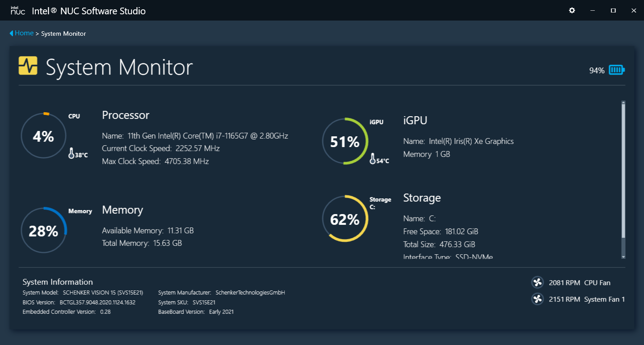
Task: Click the scroll down arrow of panel
Action: [x=623, y=257]
